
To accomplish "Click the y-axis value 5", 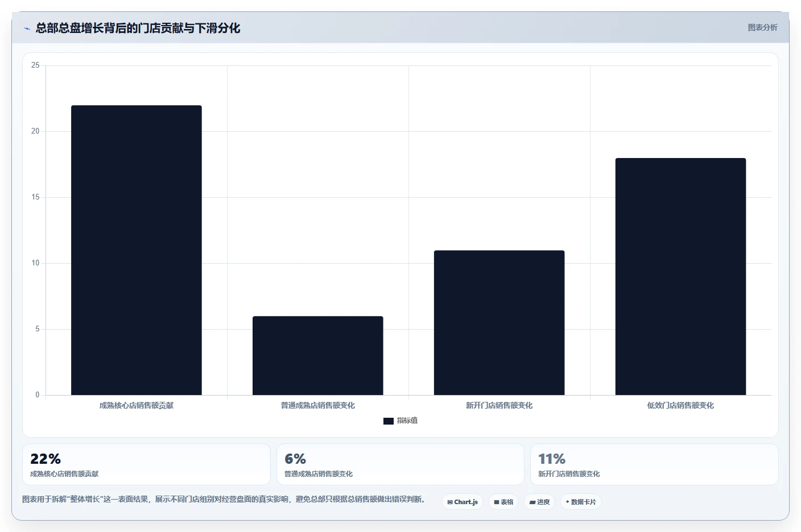I will click(38, 329).
